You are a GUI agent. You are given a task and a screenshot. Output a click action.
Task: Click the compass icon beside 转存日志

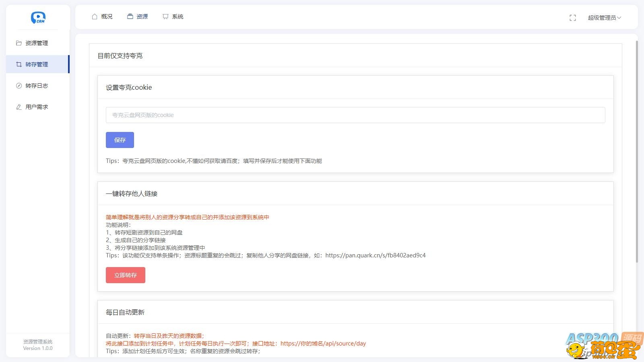point(19,86)
